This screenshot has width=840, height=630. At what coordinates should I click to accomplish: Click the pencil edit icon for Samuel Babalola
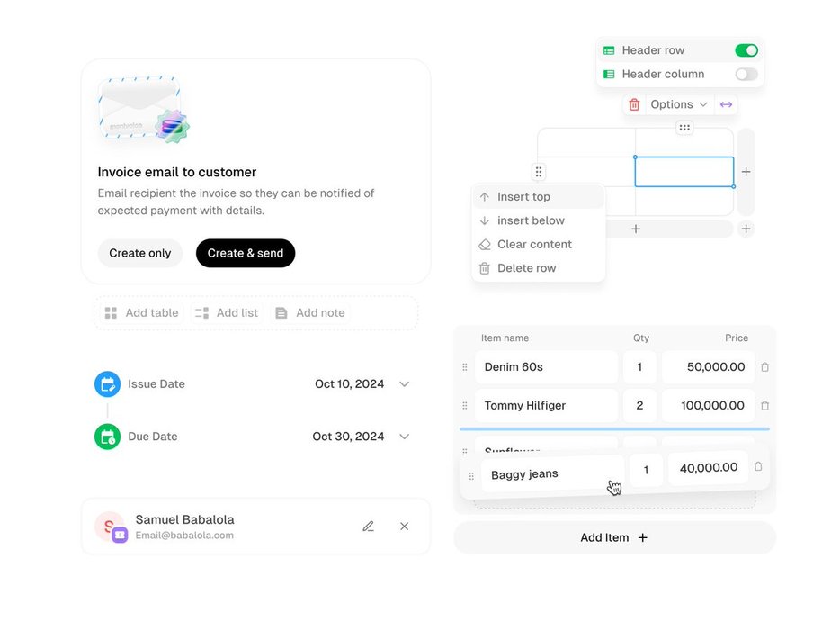pyautogui.click(x=368, y=526)
